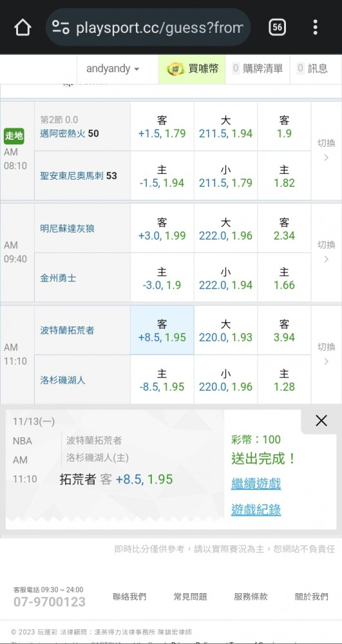Click the 繼續遊戲 link
Screen dimensions: 342x644
(256, 484)
